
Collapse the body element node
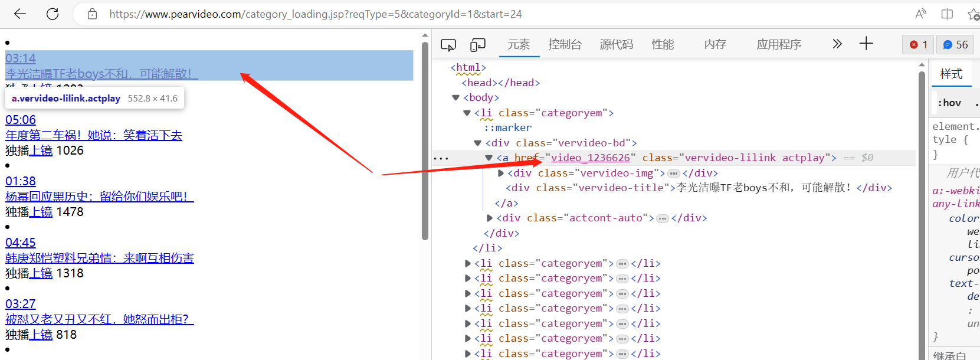tap(455, 97)
